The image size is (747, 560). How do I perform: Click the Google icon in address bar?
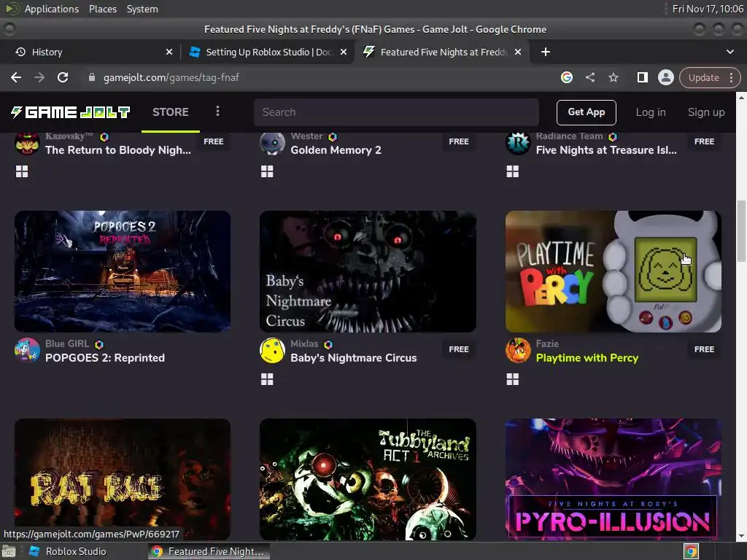click(566, 77)
